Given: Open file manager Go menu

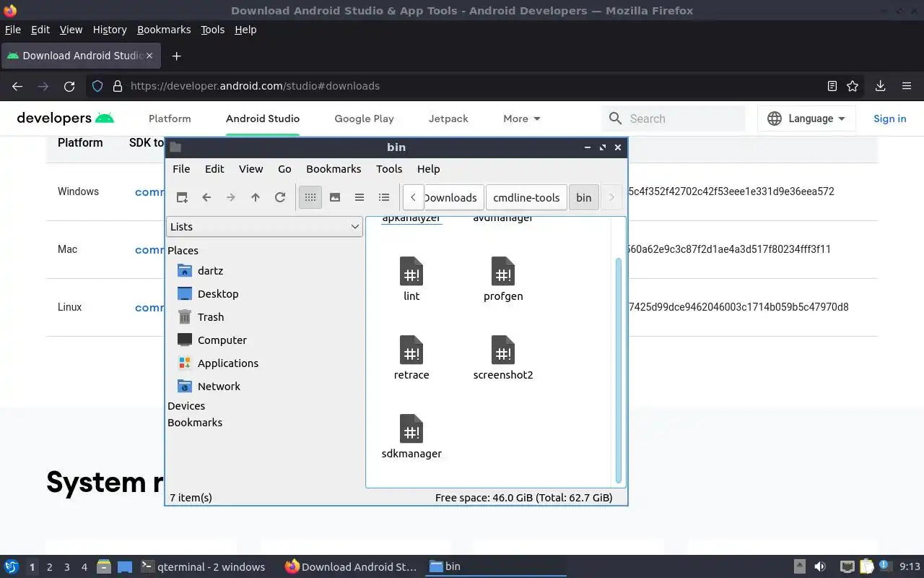Looking at the screenshot, I should (x=284, y=168).
